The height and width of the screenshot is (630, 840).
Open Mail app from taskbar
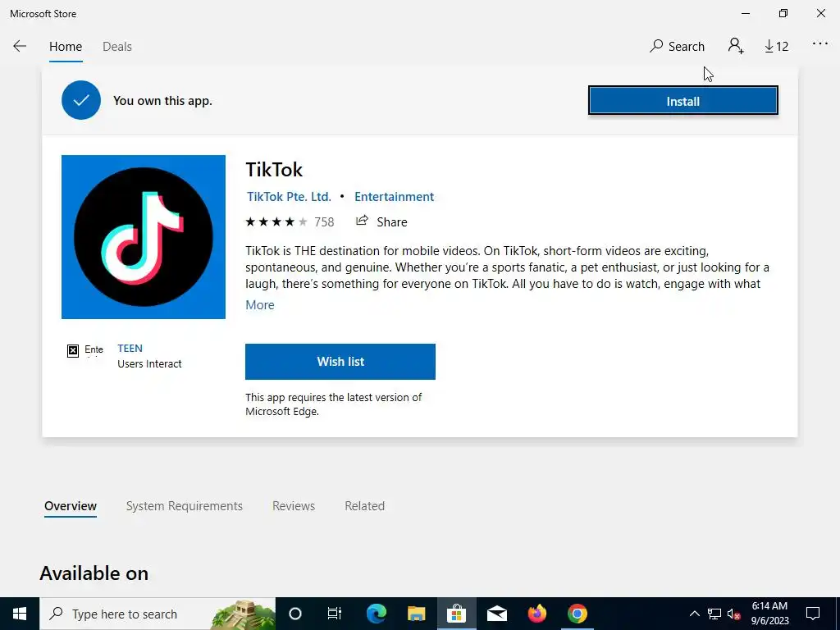pyautogui.click(x=496, y=614)
